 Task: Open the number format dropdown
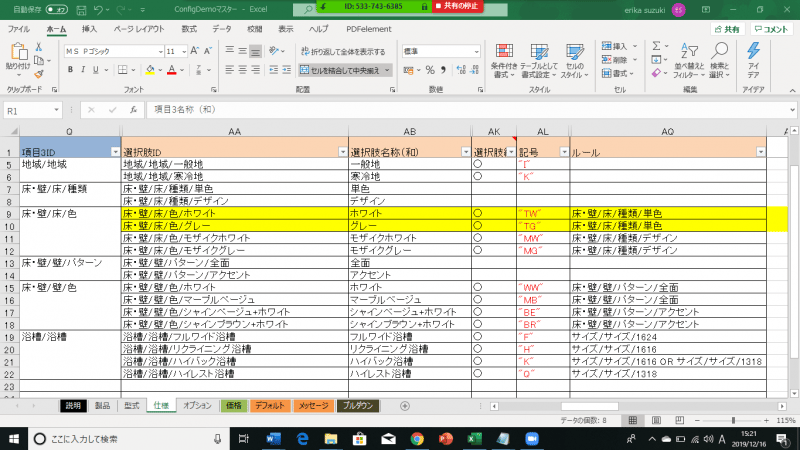pos(476,52)
